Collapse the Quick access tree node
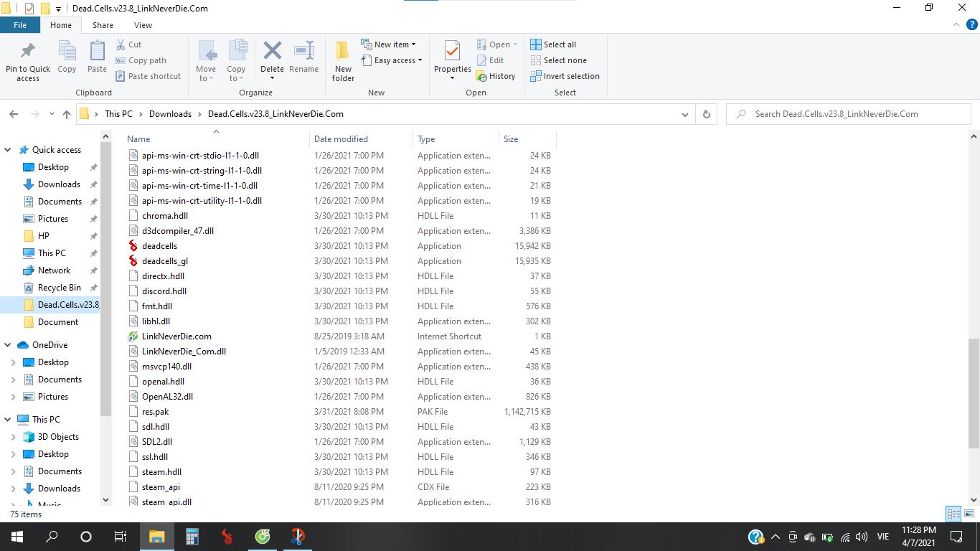 [x=8, y=150]
